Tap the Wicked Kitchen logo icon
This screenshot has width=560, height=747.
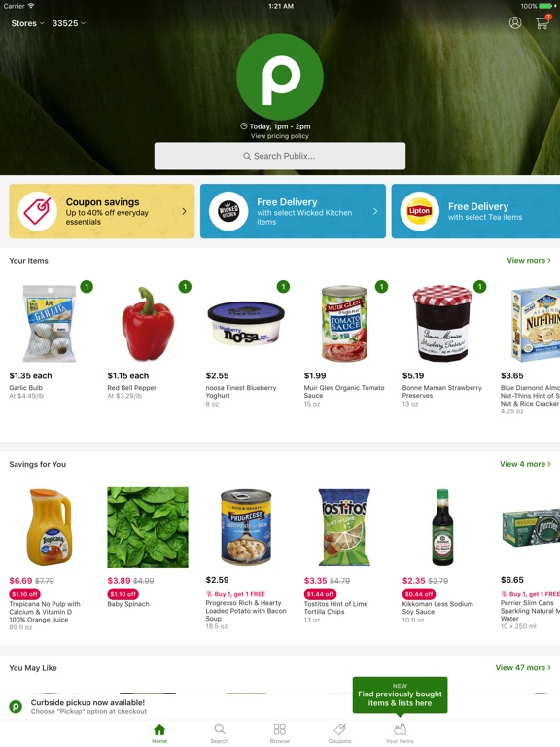tap(228, 211)
